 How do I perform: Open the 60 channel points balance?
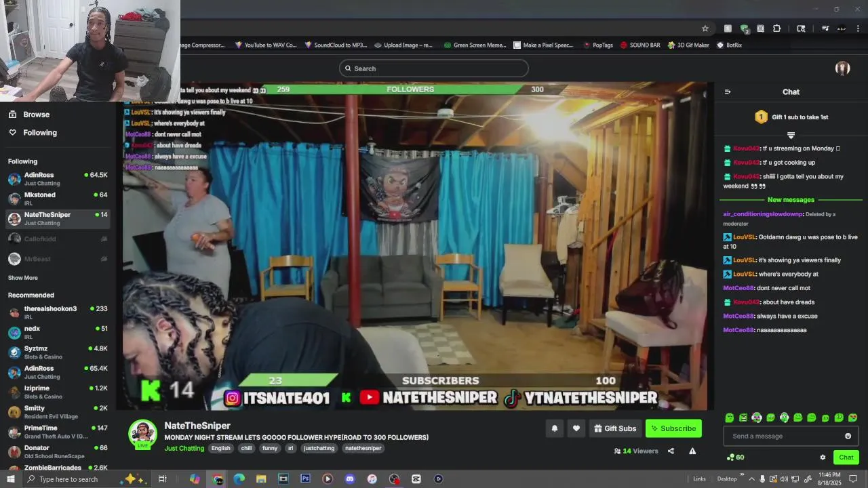point(735,457)
